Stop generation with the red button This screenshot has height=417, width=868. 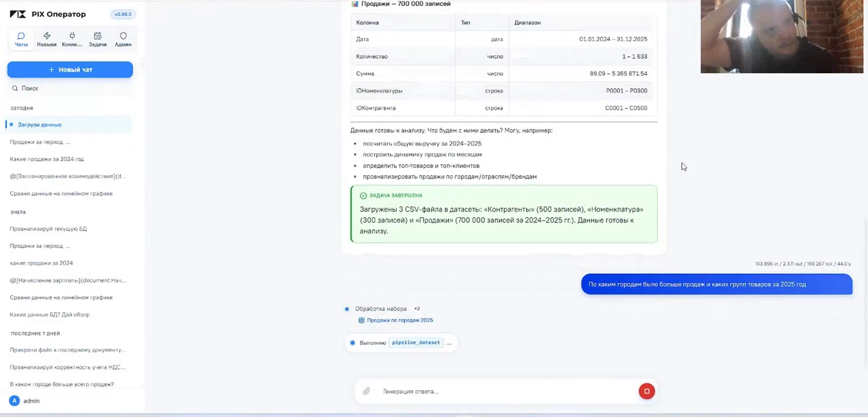point(646,391)
